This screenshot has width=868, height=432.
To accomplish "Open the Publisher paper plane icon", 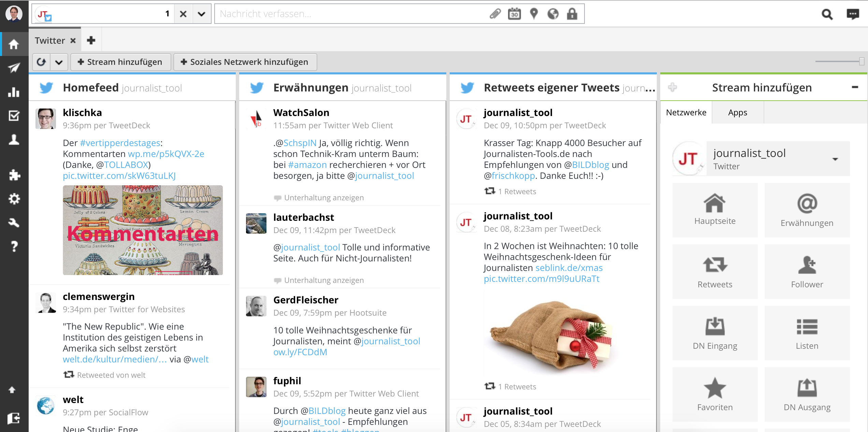I will [x=14, y=68].
